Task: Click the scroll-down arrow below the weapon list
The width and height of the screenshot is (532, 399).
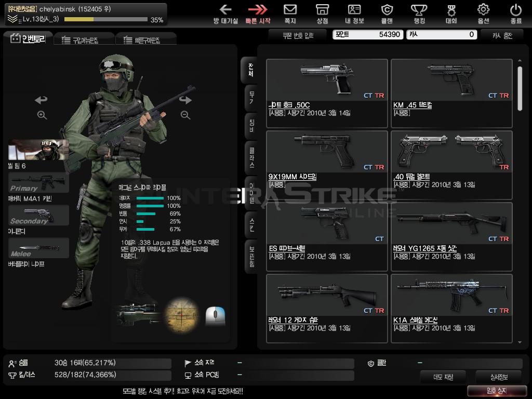Action: [x=520, y=342]
